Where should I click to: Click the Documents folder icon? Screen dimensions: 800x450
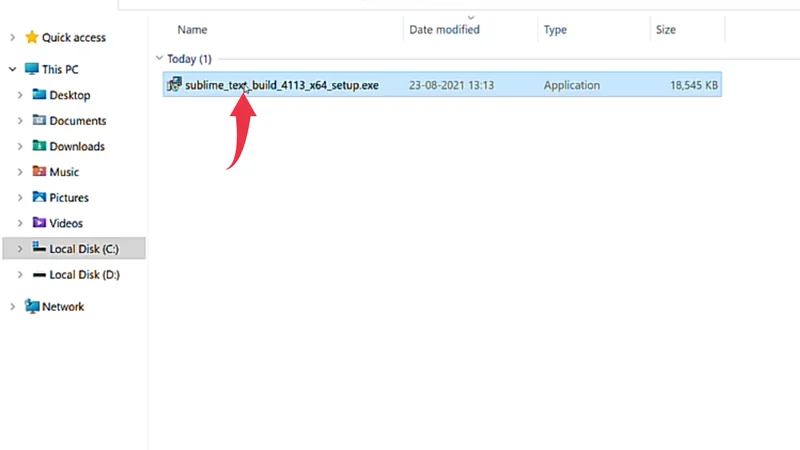[x=40, y=121]
